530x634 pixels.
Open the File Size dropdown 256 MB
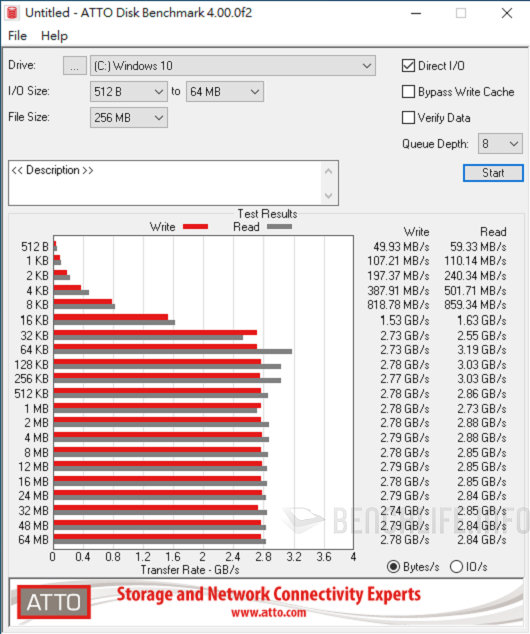pos(129,118)
